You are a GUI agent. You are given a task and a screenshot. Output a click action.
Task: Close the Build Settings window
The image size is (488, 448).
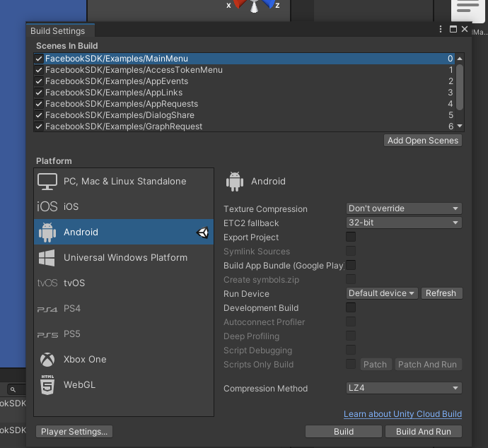465,29
